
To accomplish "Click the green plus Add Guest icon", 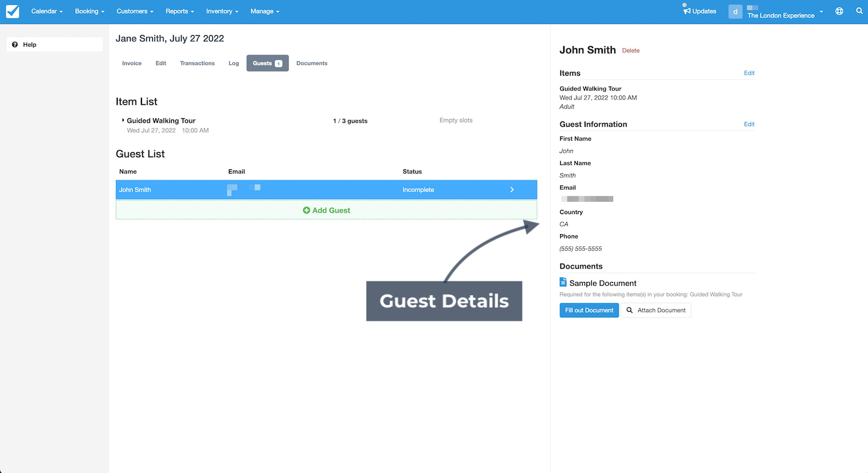I will (307, 210).
